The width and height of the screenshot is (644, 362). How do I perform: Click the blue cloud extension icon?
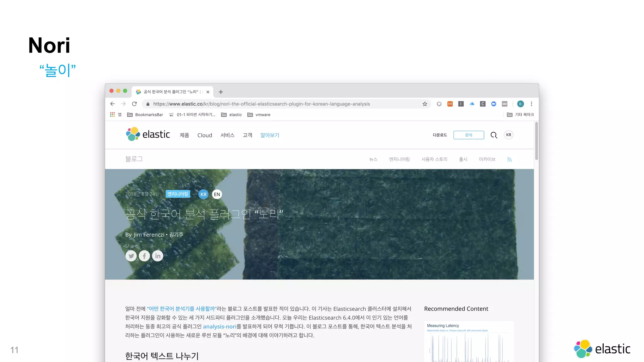(472, 104)
